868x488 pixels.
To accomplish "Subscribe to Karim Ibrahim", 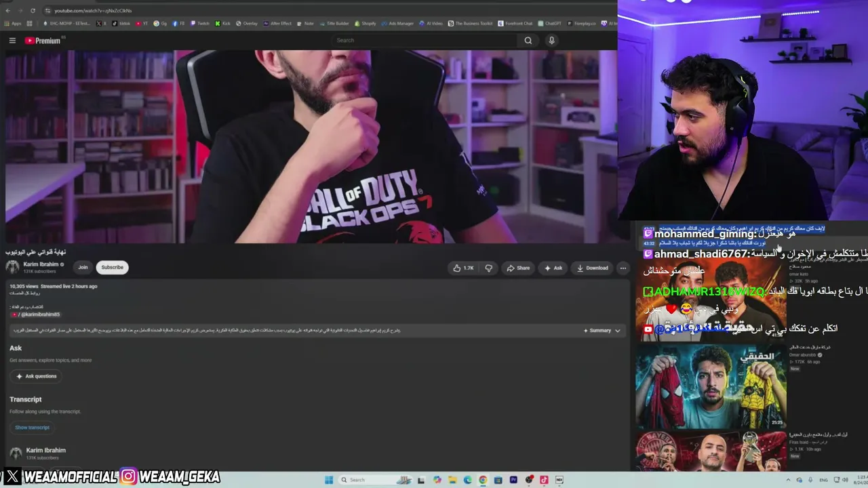I will click(112, 267).
